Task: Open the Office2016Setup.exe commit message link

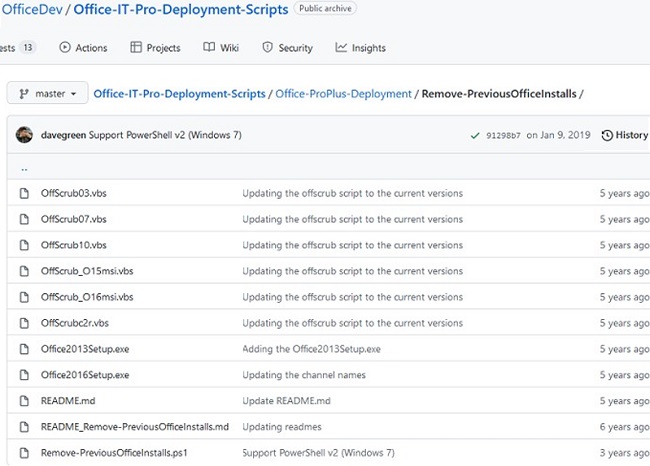Action: (x=303, y=375)
